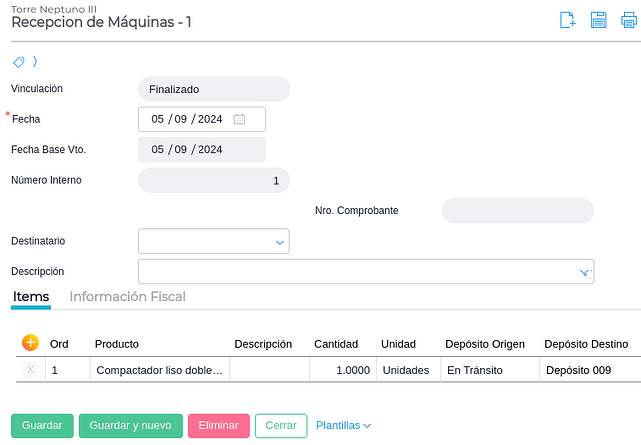Switch to the Información Fiscal tab
641x445 pixels.
click(127, 297)
